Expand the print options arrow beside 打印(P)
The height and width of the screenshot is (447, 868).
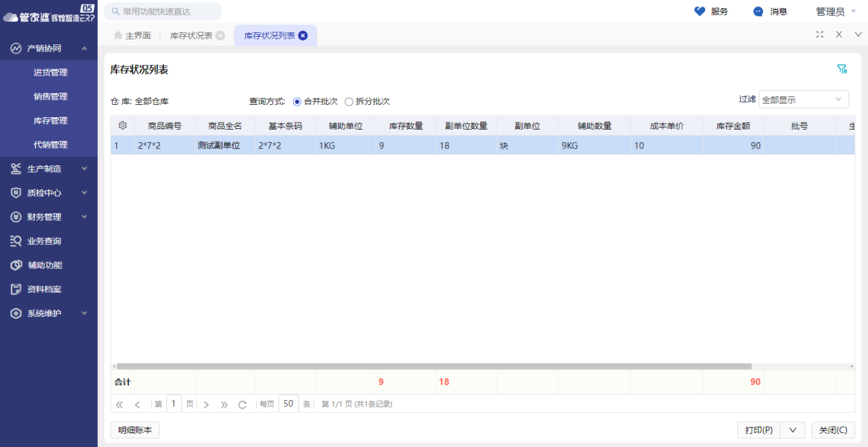(792, 430)
